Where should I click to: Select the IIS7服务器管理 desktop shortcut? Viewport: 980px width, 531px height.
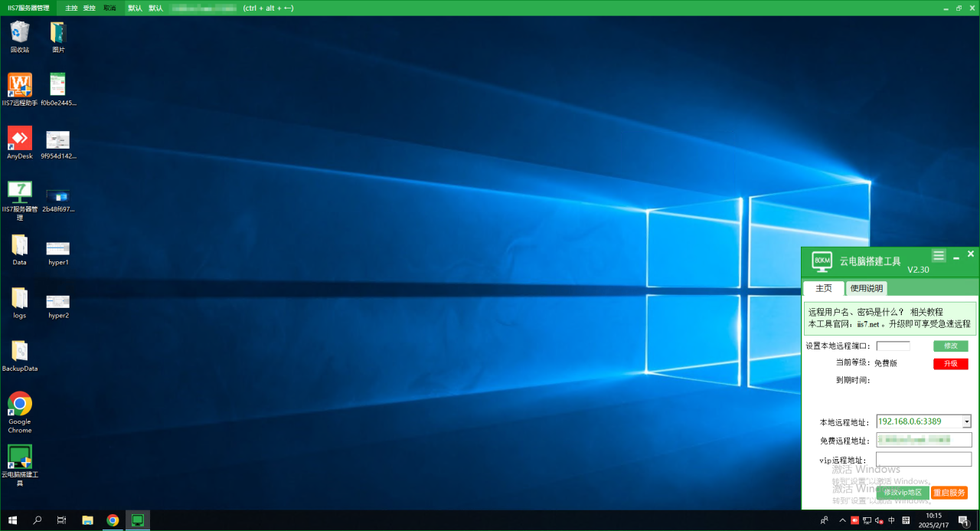[x=20, y=201]
